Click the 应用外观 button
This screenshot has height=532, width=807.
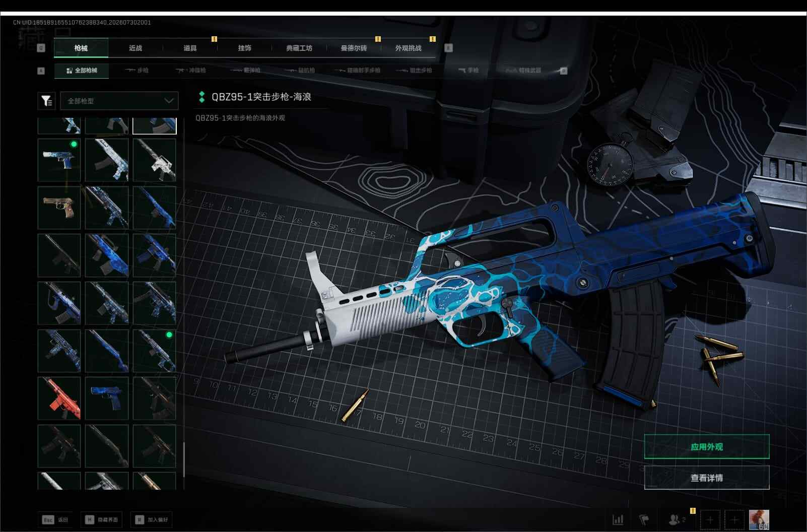(707, 447)
